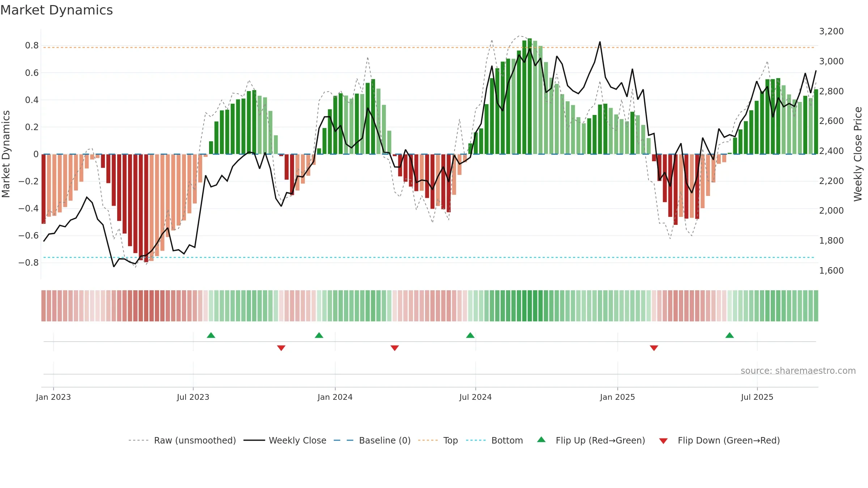The width and height of the screenshot is (868, 488).
Task: Select the flip-up triangle after Jul 2023
Action: [211, 335]
